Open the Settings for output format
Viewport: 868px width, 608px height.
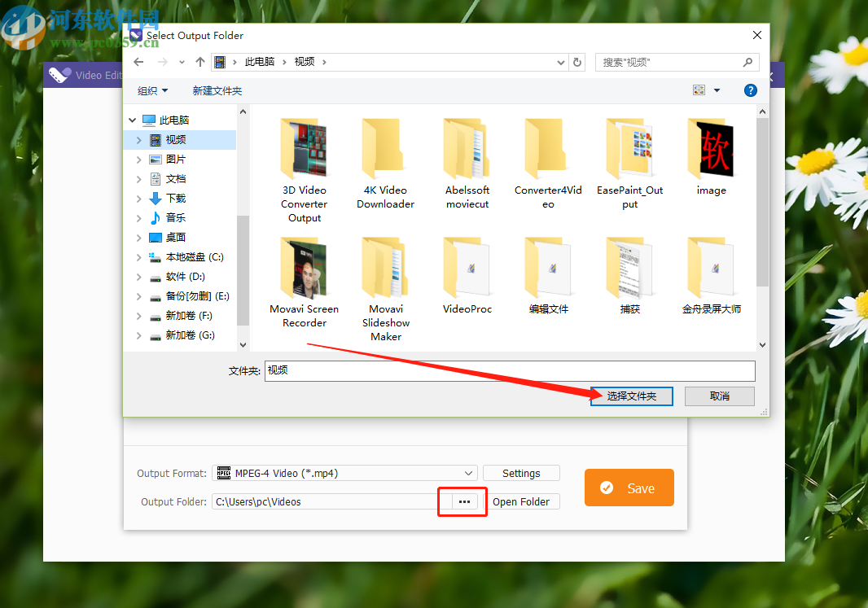pos(521,473)
